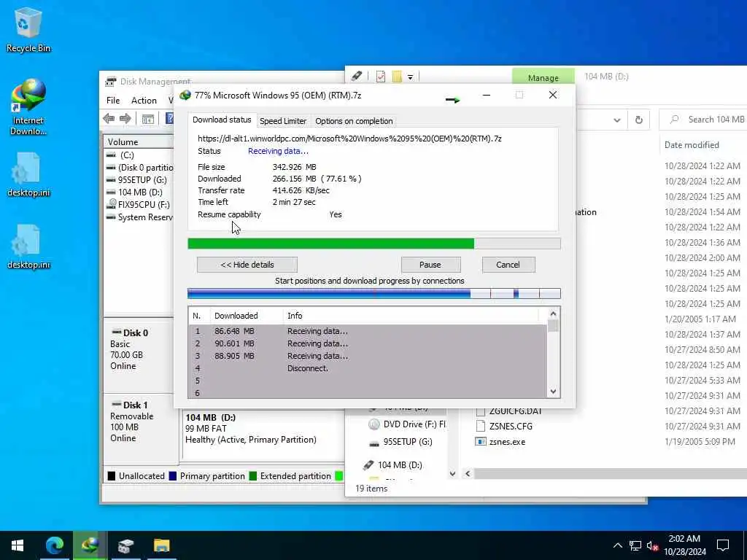Screen dimensions: 747x560
Task: Switch to the Speed Limiter tab
Action: (x=283, y=121)
